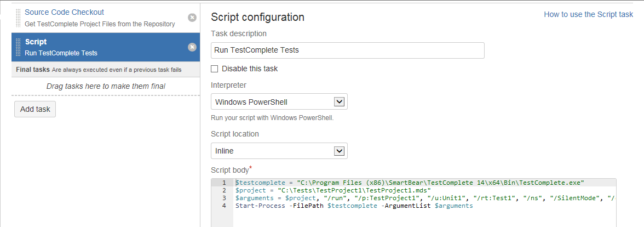Remove the Source Code Checkout task

(192, 18)
